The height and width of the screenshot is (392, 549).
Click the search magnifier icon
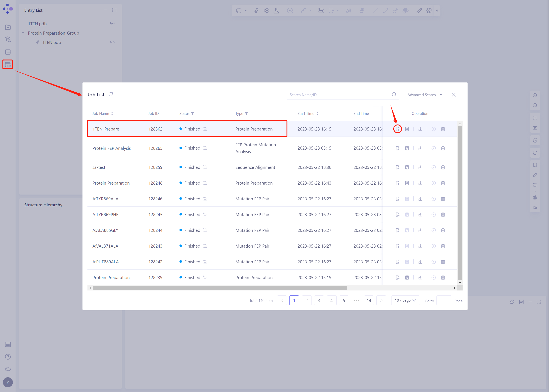(x=394, y=95)
